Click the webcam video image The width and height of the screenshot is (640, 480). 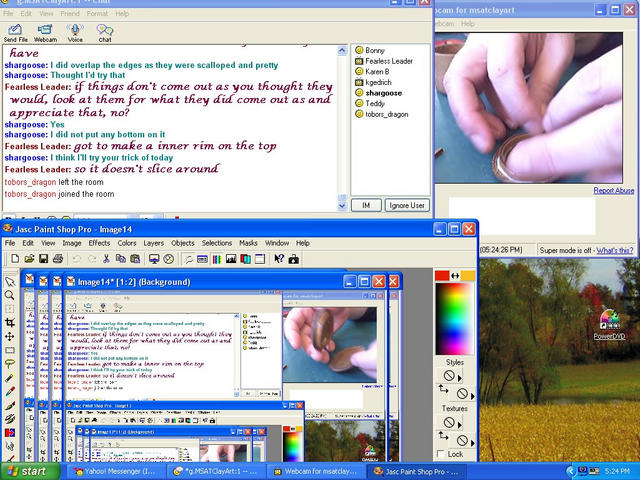coord(529,108)
